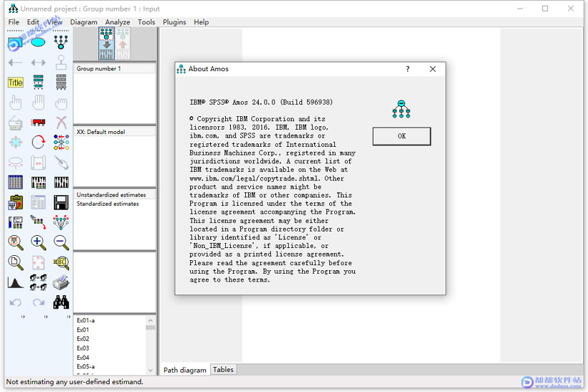Open the Analyze menu
588x392 pixels.
pos(118,22)
